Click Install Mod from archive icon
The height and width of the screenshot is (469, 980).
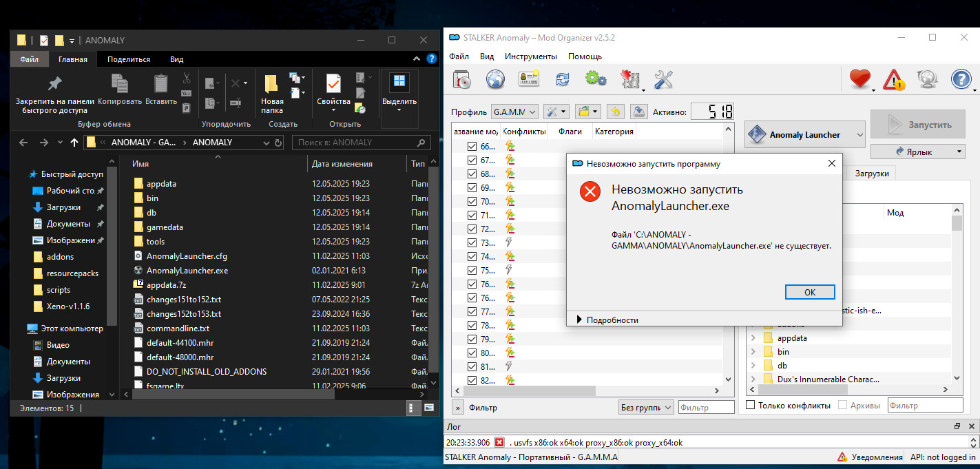pyautogui.click(x=462, y=80)
